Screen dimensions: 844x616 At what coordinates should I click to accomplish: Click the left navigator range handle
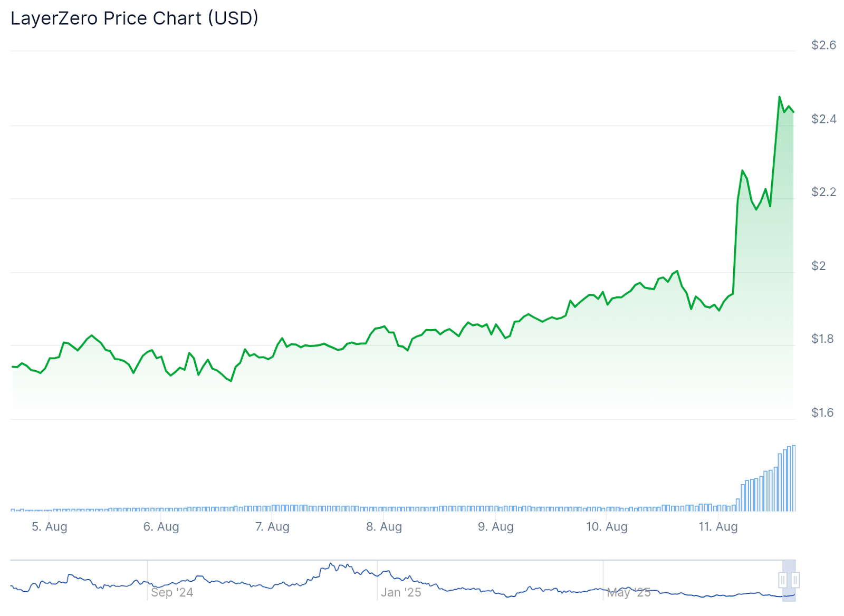click(x=783, y=580)
